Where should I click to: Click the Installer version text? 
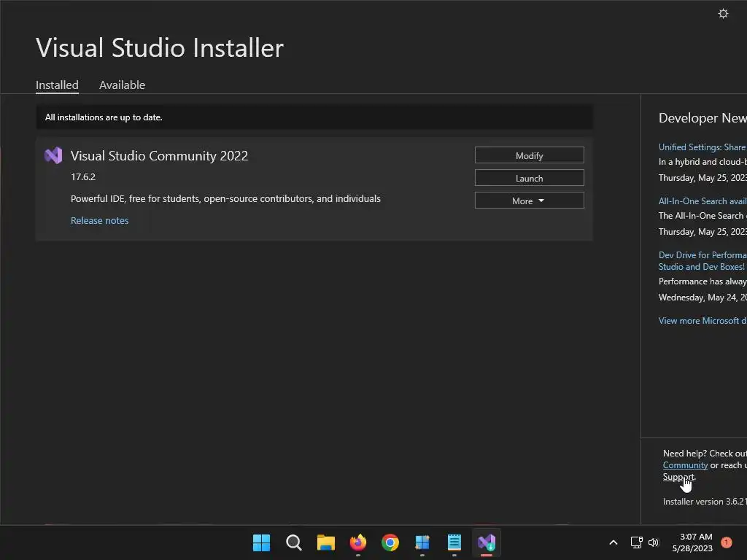(705, 502)
